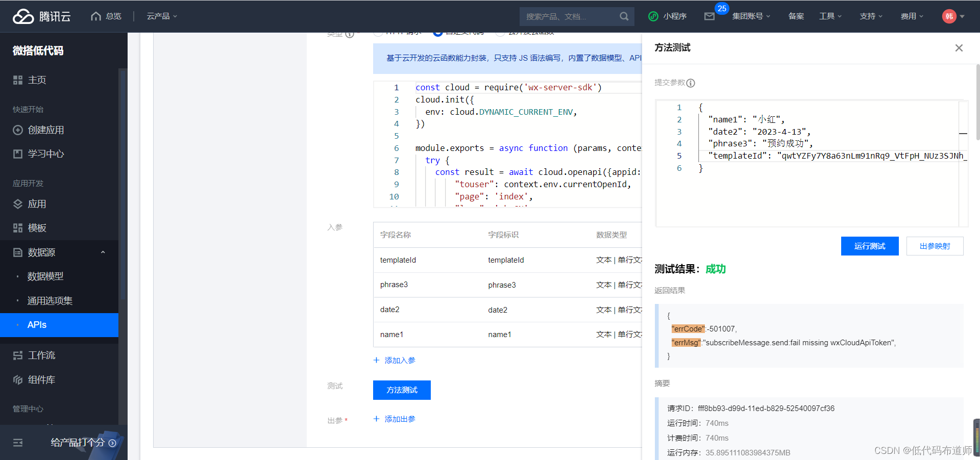Click inside the 提交参数 JSON editor
The height and width of the screenshot is (460, 980).
tap(812, 163)
